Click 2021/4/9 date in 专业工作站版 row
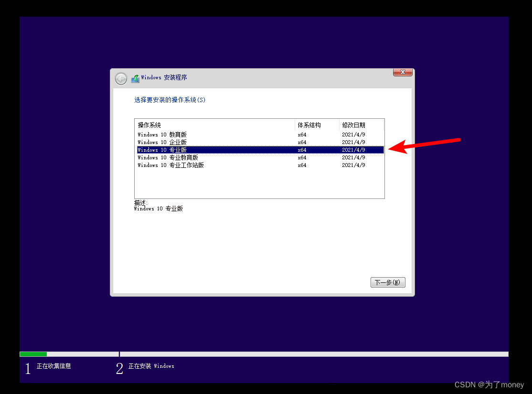The height and width of the screenshot is (394, 532). tap(353, 165)
